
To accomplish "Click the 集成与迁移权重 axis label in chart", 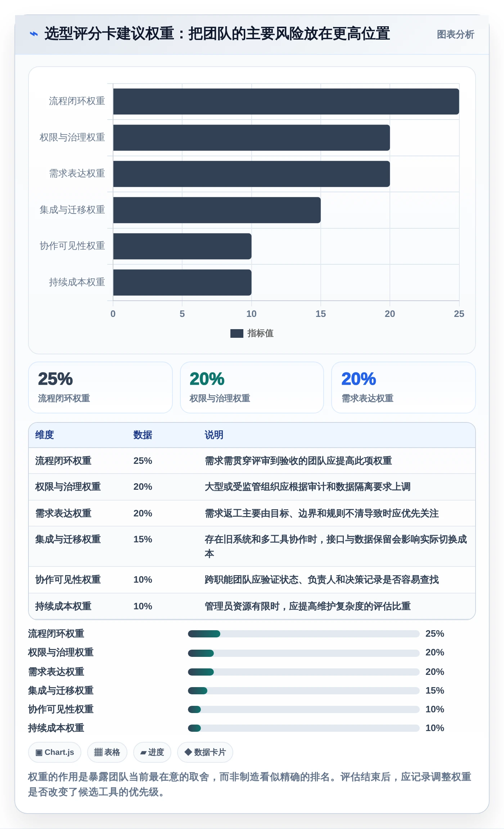I will coord(72,210).
